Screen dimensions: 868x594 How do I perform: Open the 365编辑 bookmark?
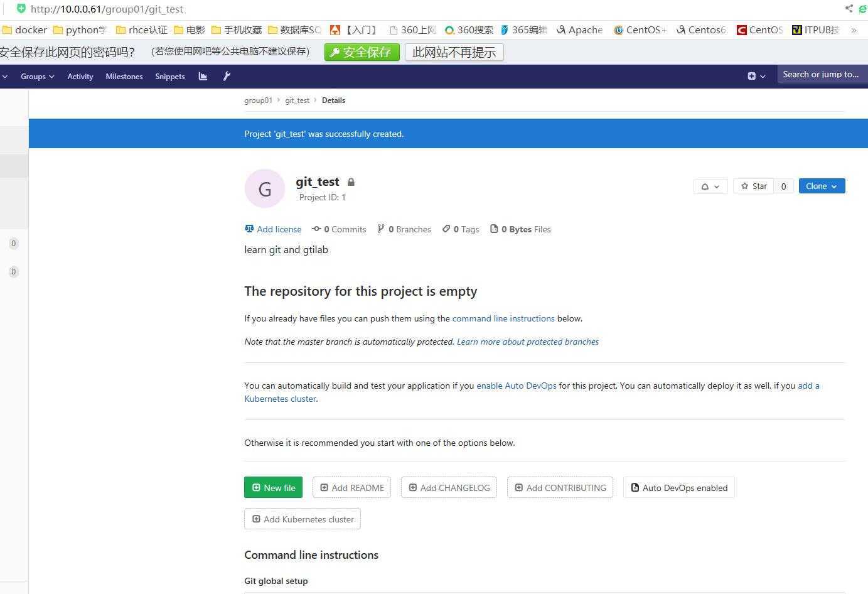click(523, 30)
